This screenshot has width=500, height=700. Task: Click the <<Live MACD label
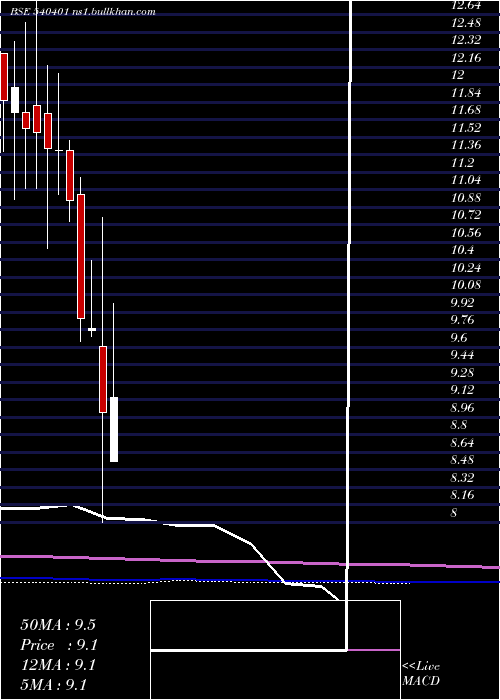(421, 673)
